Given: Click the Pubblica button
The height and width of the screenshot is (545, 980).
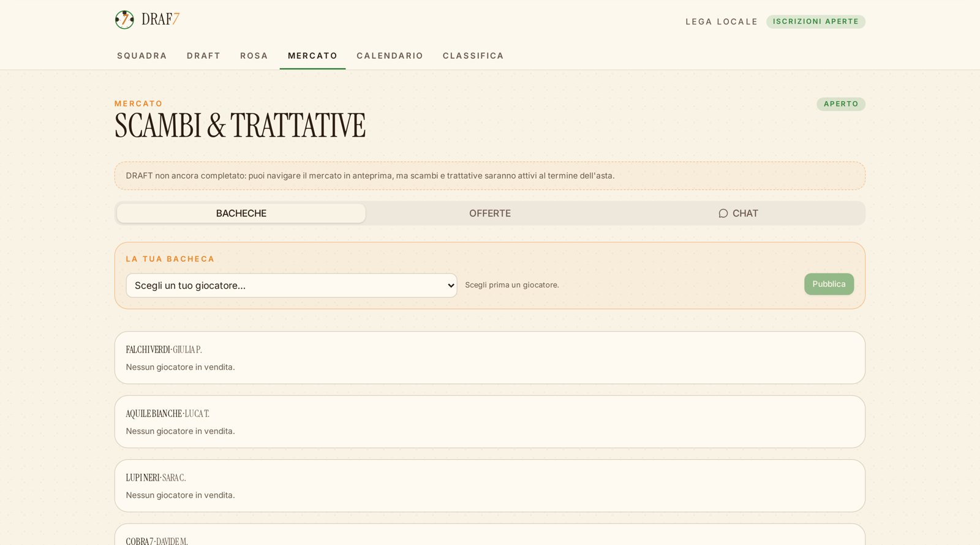Looking at the screenshot, I should 829,284.
